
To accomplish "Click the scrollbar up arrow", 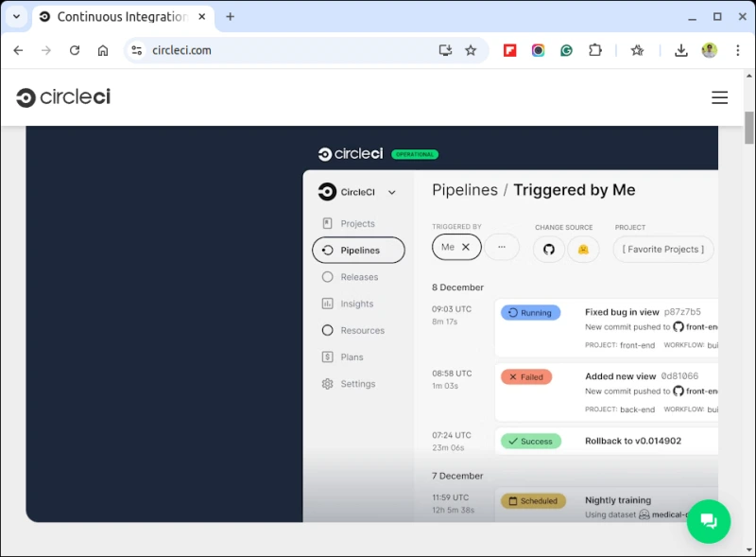I will 748,76.
